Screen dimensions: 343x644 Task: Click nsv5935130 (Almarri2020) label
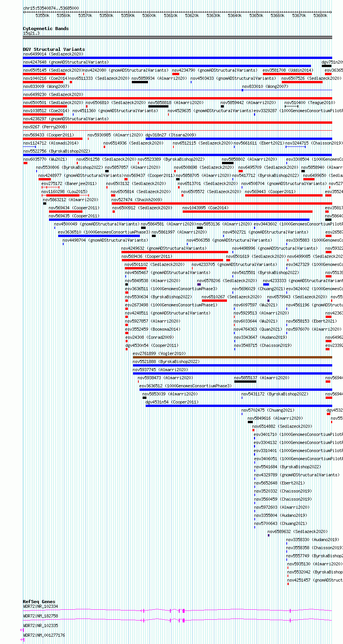[x=315, y=564]
